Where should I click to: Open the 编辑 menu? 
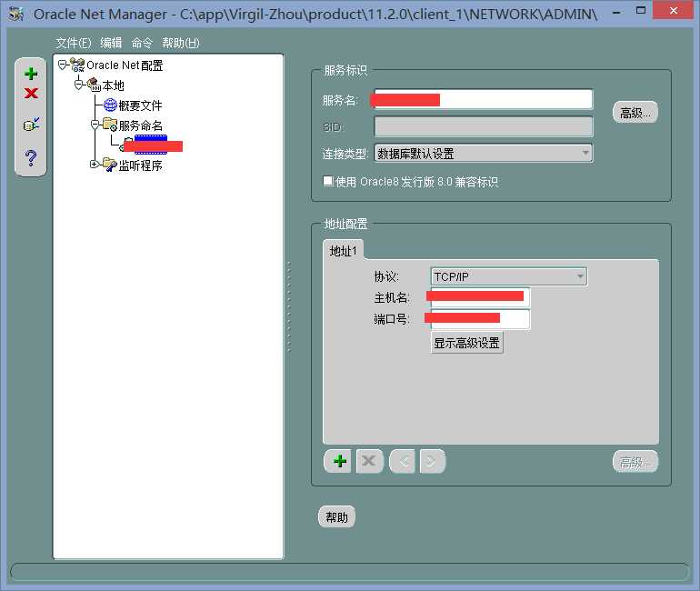[x=111, y=43]
